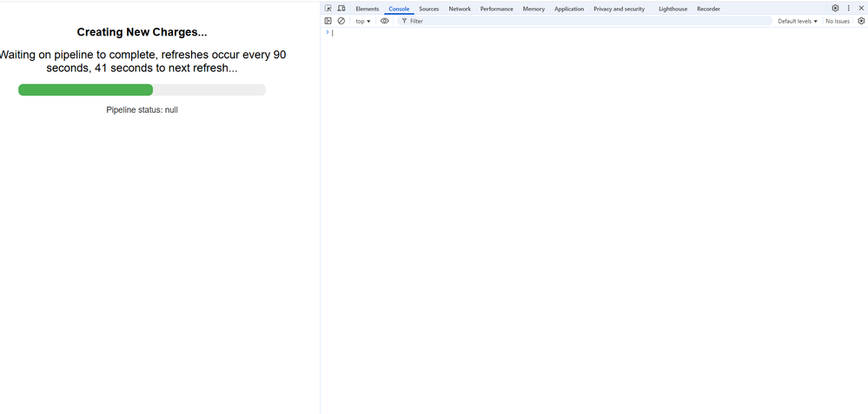Screen dimensions: 868x414
Task: Open console settings gear beside No Issues
Action: pos(861,21)
